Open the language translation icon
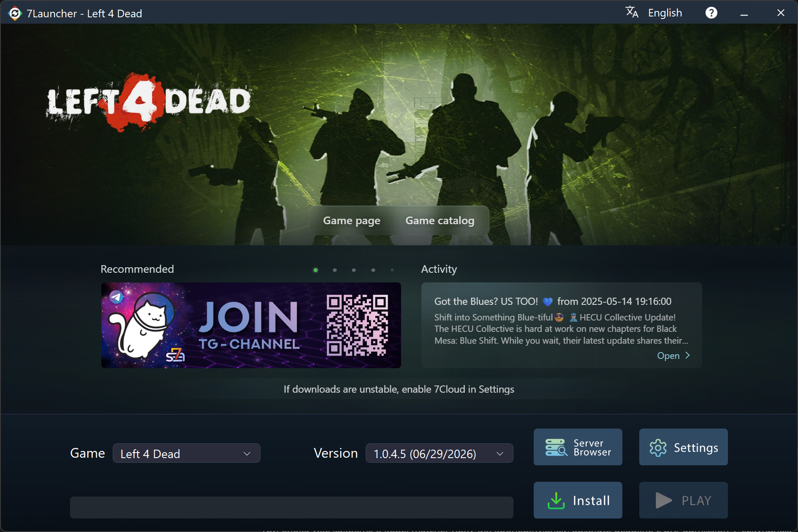Image resolution: width=798 pixels, height=532 pixels. click(632, 12)
